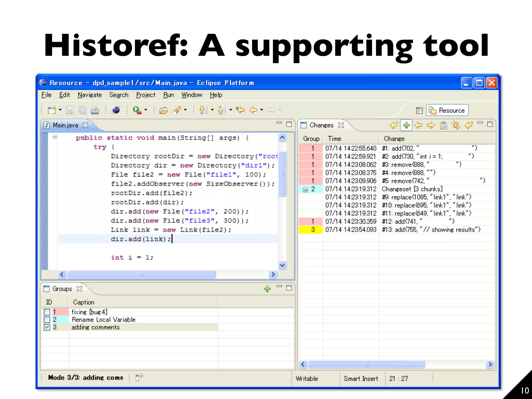This screenshot has height=399, width=532.
Task: Click the Print toolbar icon
Action: [95, 110]
